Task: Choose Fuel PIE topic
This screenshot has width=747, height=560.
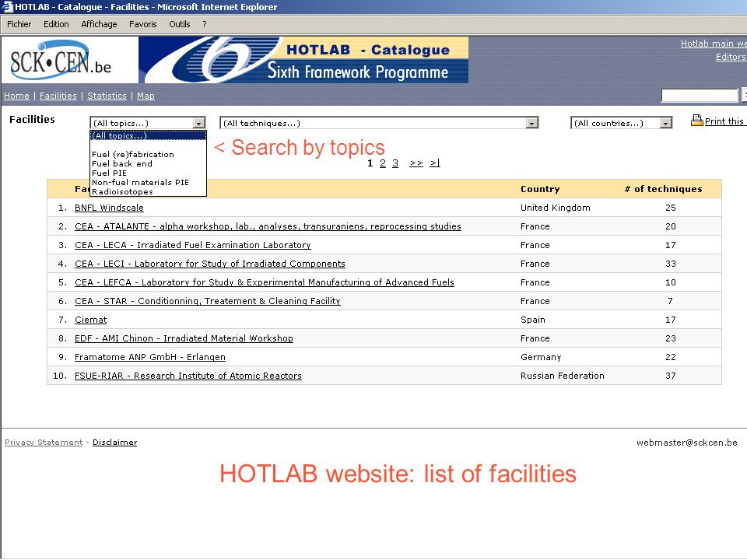Action: pos(109,173)
